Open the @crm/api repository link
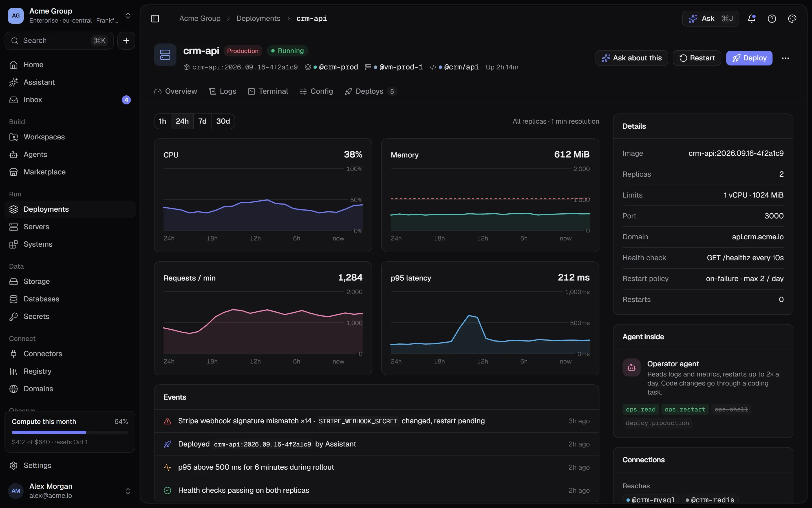The width and height of the screenshot is (812, 508). tap(459, 67)
